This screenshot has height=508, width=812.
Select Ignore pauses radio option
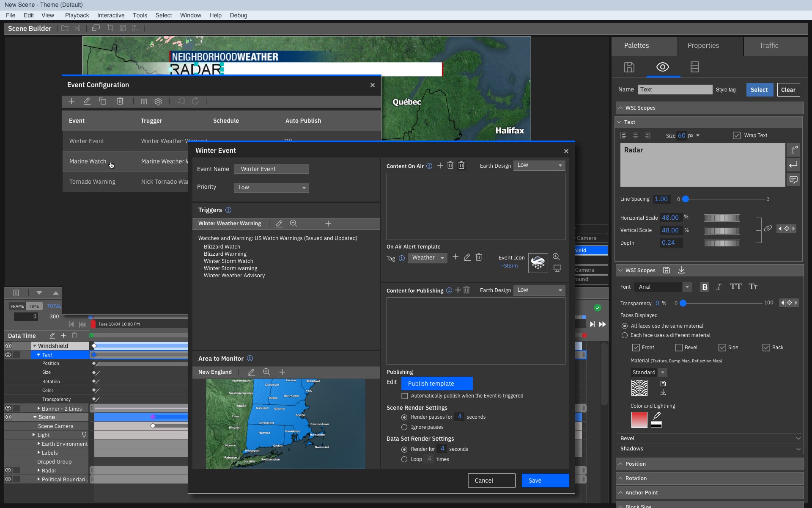[x=404, y=427]
